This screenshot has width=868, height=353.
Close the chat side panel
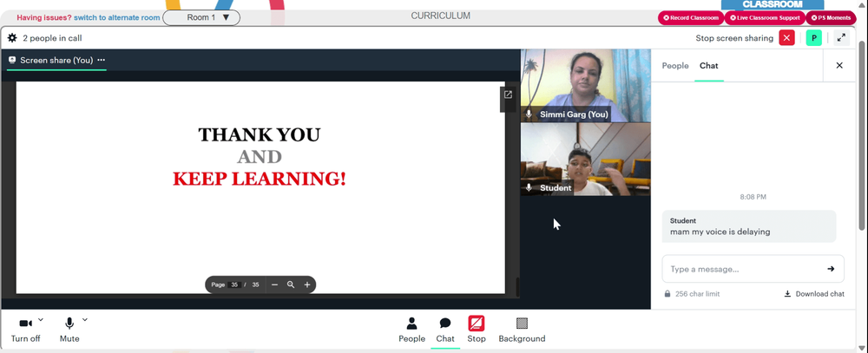tap(839, 65)
